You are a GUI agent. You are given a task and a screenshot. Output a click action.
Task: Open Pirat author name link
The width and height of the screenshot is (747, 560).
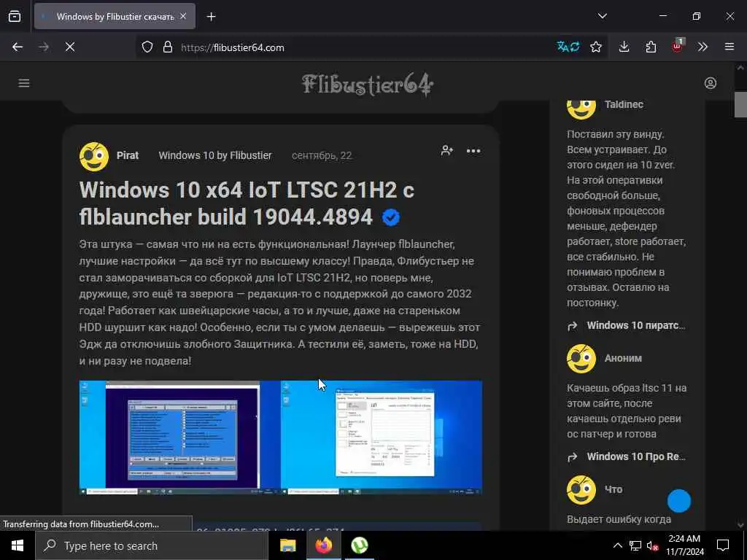coord(127,156)
